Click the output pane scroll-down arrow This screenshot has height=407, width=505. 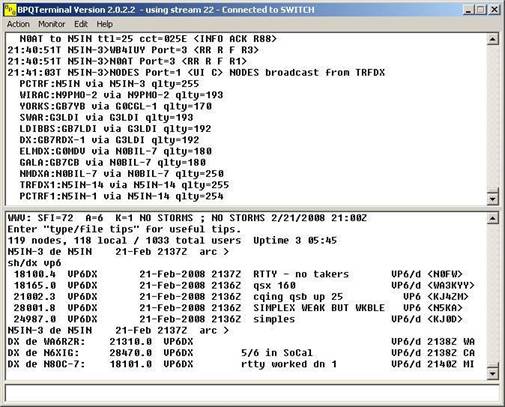(493, 373)
